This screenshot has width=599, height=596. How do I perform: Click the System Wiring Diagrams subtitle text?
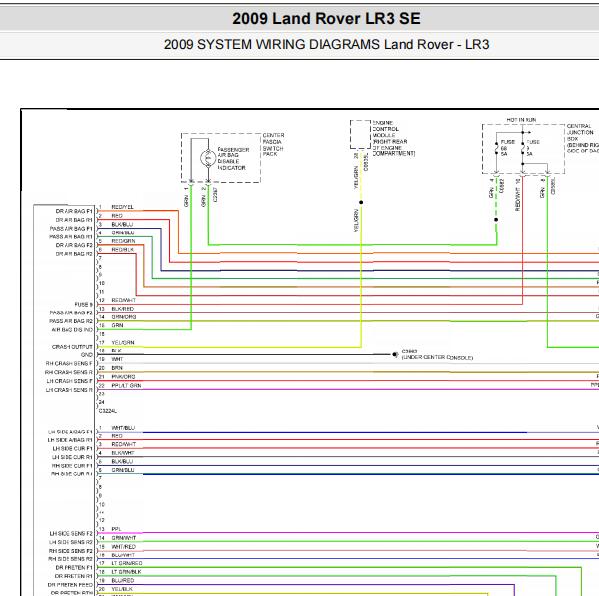click(x=326, y=44)
